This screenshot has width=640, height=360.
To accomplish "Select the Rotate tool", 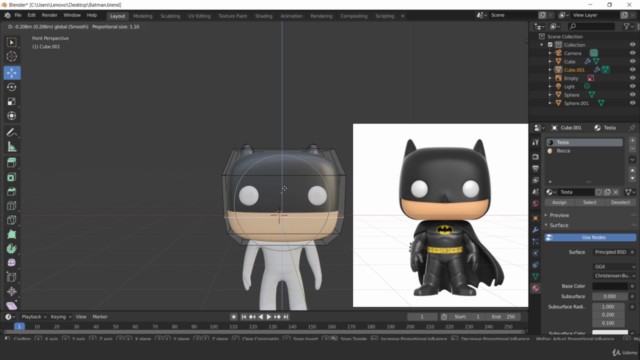I will click(x=11, y=87).
